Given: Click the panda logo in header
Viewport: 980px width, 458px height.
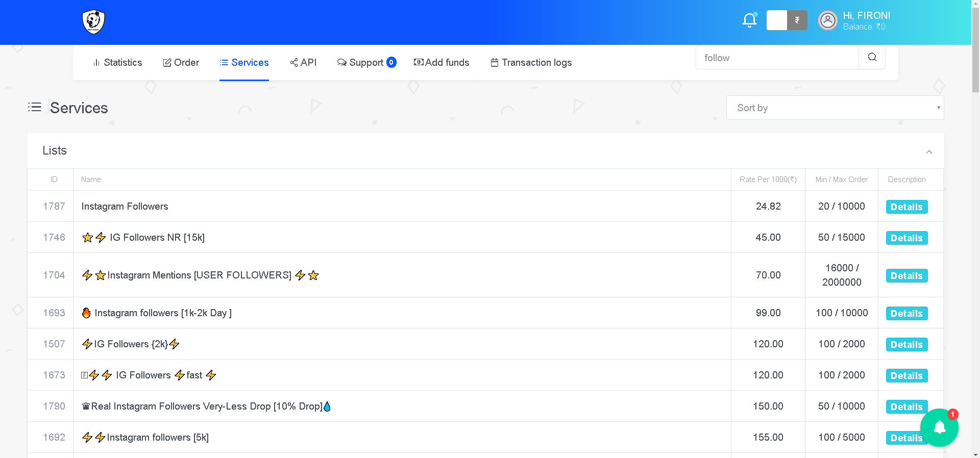Looking at the screenshot, I should click(x=93, y=22).
